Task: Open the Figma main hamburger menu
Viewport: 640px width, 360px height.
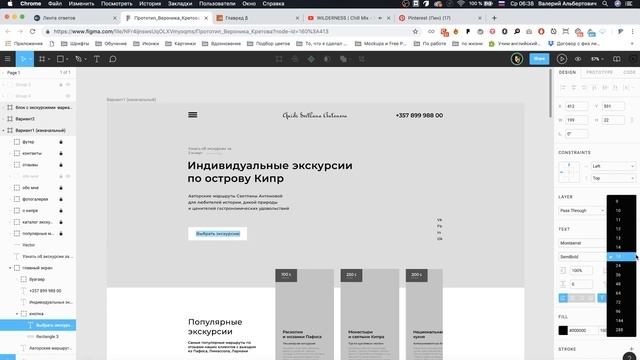Action: 7,59
